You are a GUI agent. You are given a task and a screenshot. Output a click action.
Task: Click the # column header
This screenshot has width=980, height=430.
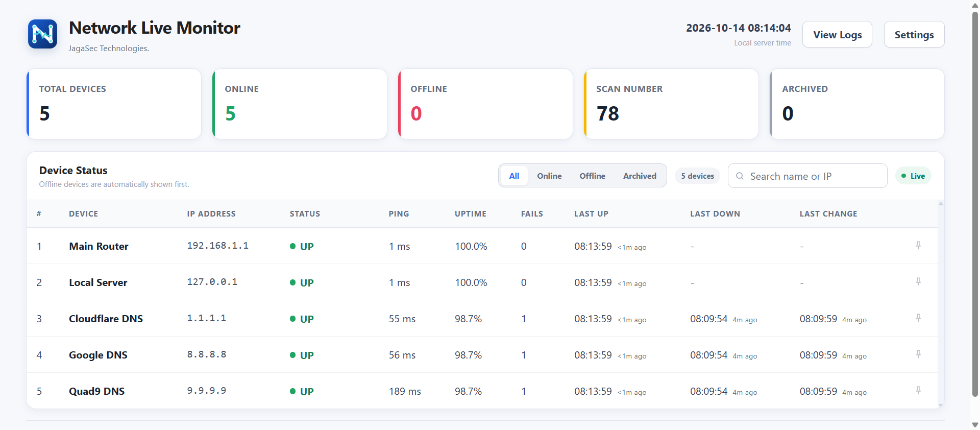(39, 214)
